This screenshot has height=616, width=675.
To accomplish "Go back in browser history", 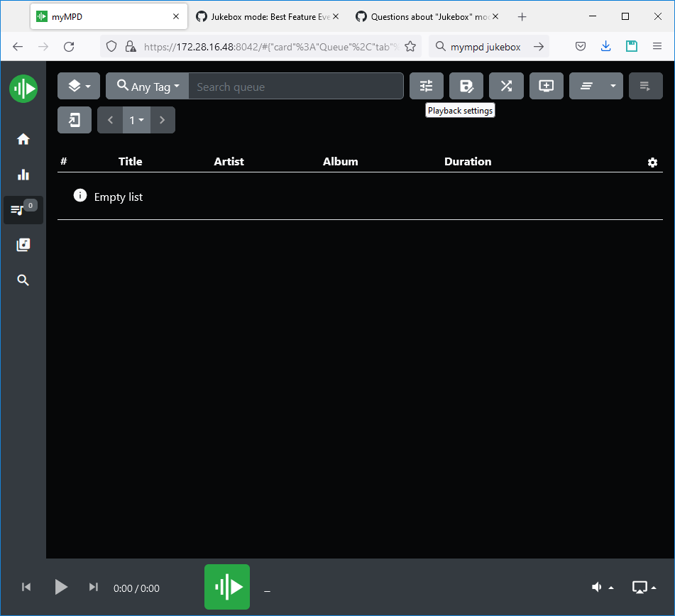I will (18, 47).
